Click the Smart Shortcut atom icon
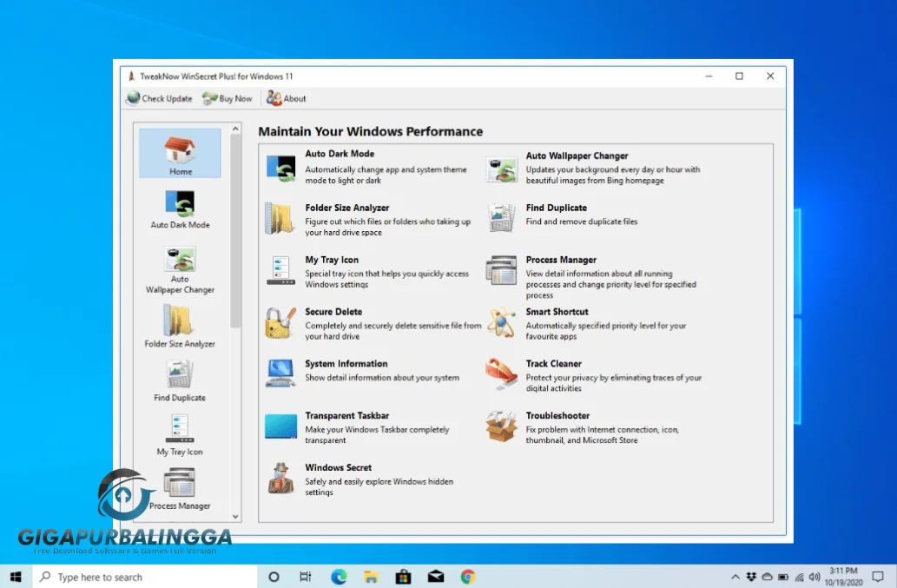 (x=501, y=322)
